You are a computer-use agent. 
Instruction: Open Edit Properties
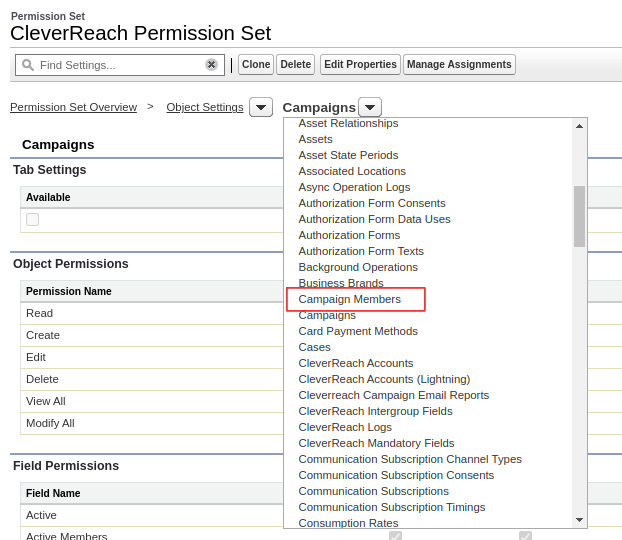[360, 65]
